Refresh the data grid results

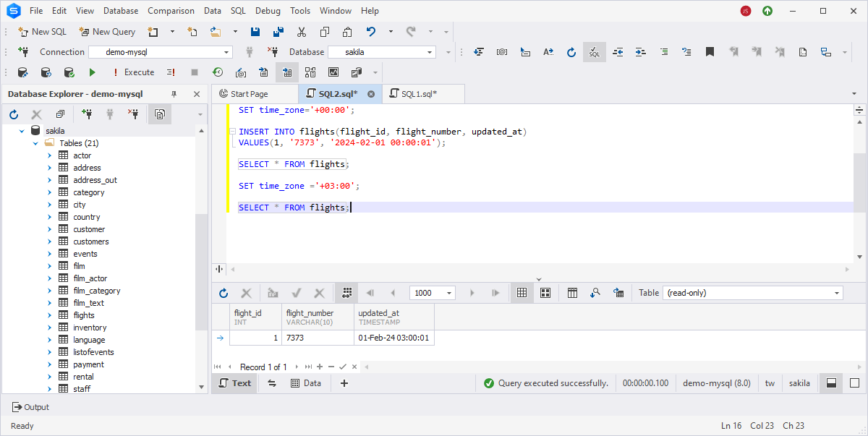click(224, 293)
